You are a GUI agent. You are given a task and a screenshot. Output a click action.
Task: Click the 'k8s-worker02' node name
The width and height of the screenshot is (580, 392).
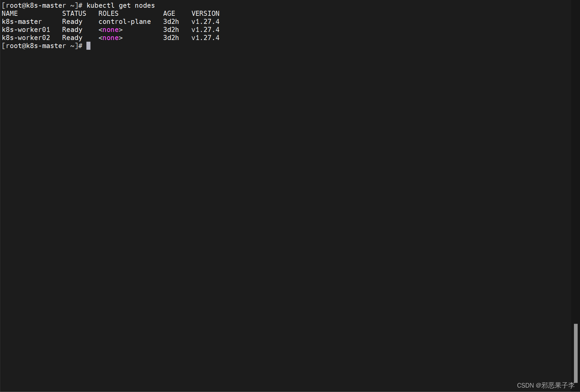click(x=26, y=38)
